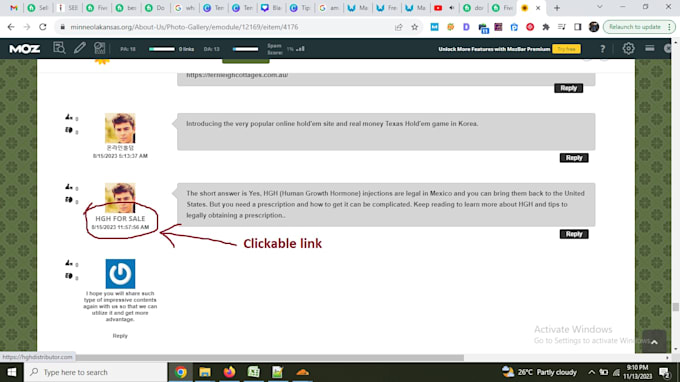This screenshot has width=680, height=382.
Task: Click the vertical page scrollbar
Action: (675, 307)
